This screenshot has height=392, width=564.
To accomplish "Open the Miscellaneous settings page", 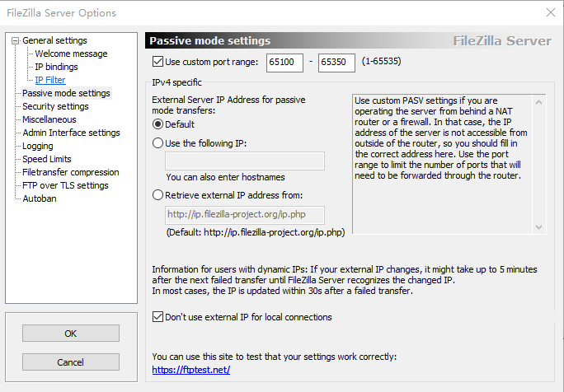I will click(49, 119).
